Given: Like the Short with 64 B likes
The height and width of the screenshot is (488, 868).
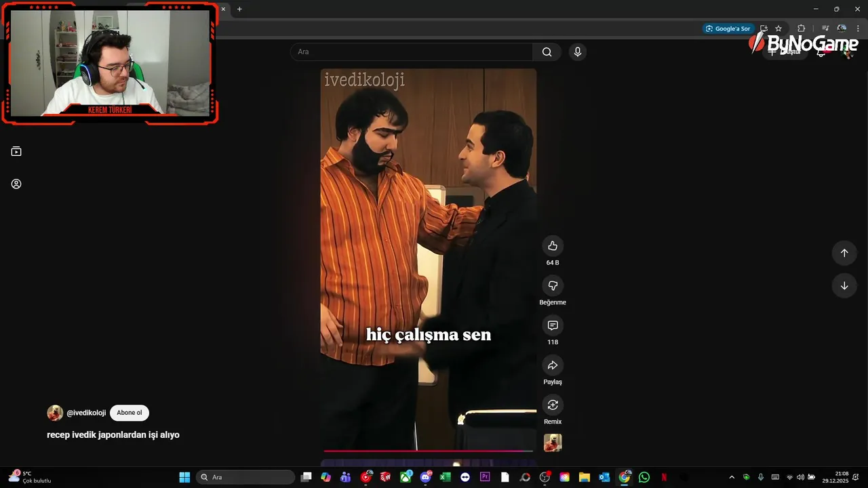Looking at the screenshot, I should tap(553, 246).
